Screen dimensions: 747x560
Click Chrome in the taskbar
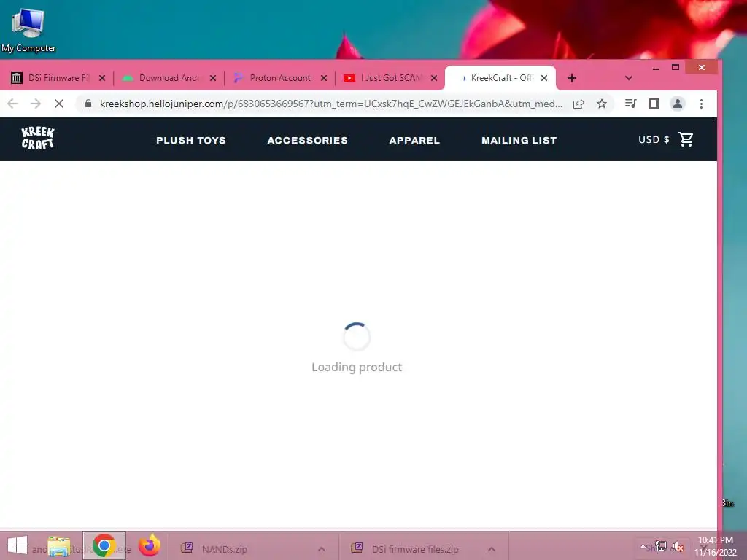tap(104, 545)
